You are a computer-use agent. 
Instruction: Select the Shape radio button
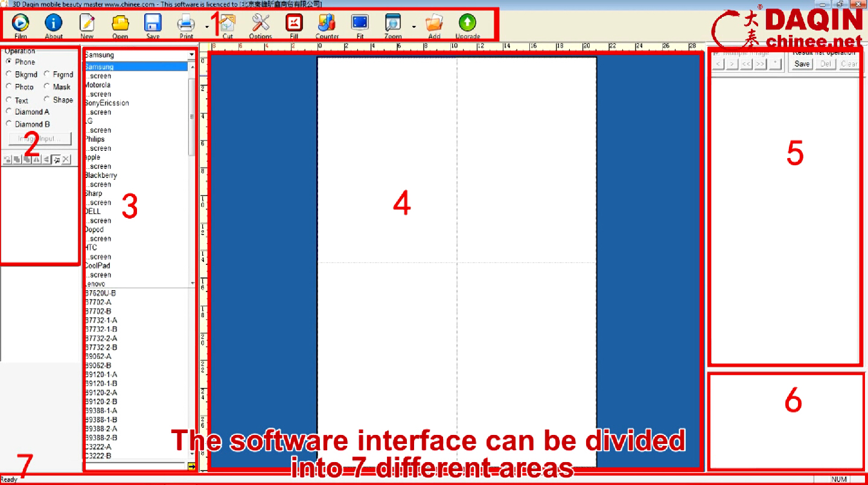point(47,100)
